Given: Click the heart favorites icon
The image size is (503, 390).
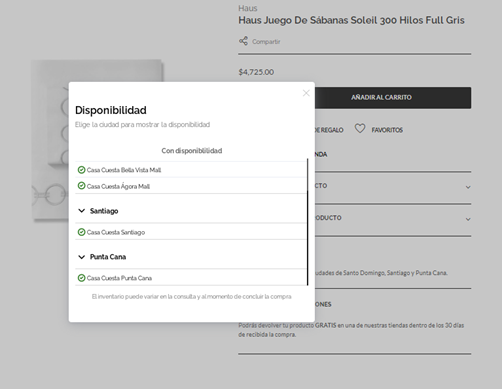Looking at the screenshot, I should [x=360, y=129].
